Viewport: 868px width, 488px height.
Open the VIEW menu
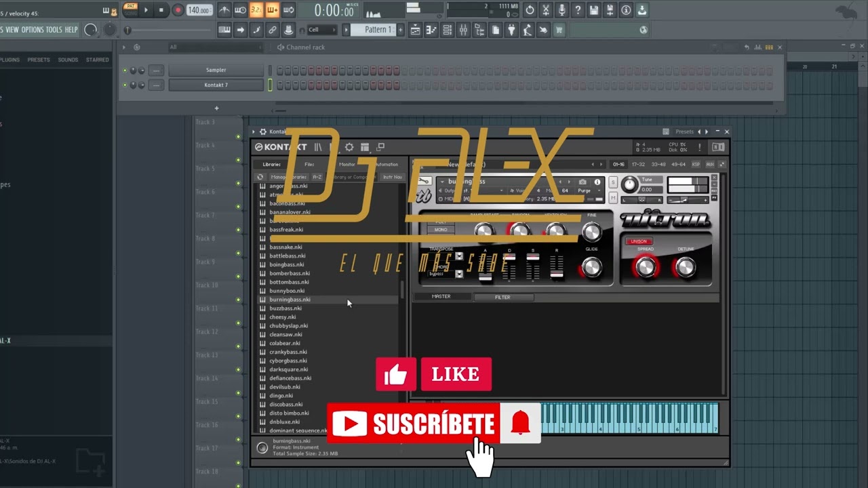pyautogui.click(x=12, y=30)
